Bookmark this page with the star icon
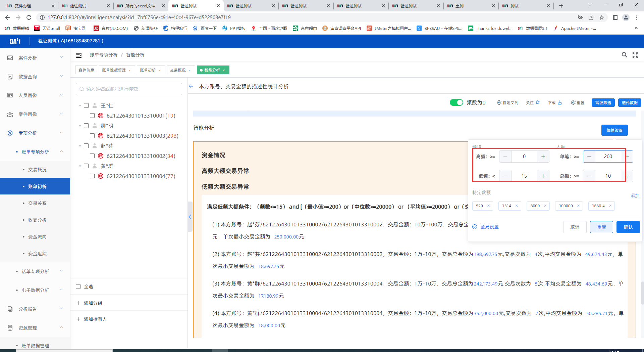Image resolution: width=644 pixels, height=352 pixels. [x=602, y=17]
